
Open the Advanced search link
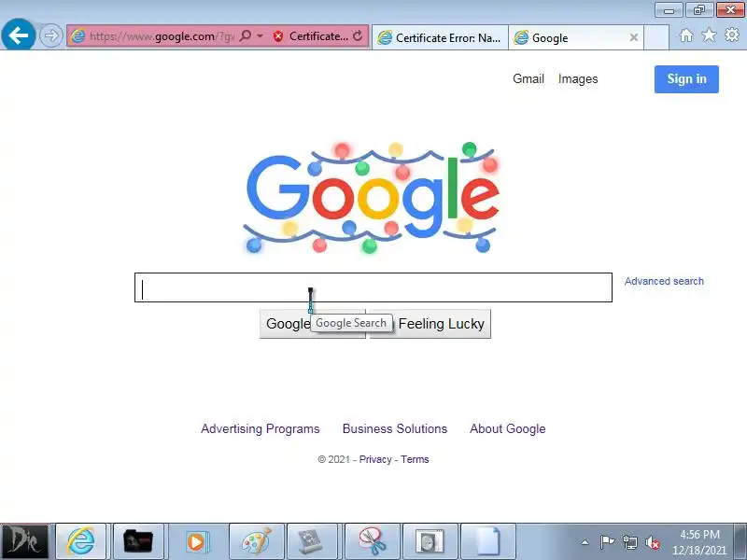tap(664, 281)
